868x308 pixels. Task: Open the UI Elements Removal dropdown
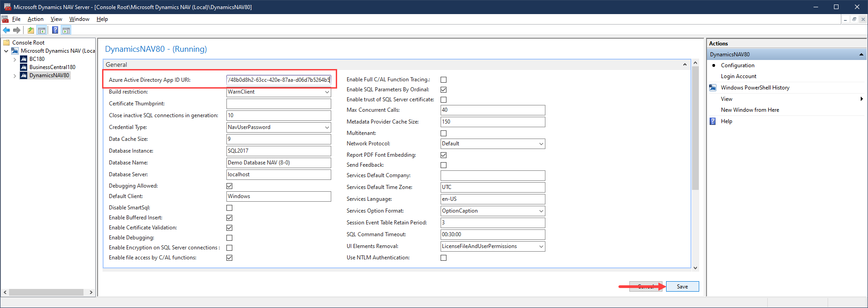(541, 247)
